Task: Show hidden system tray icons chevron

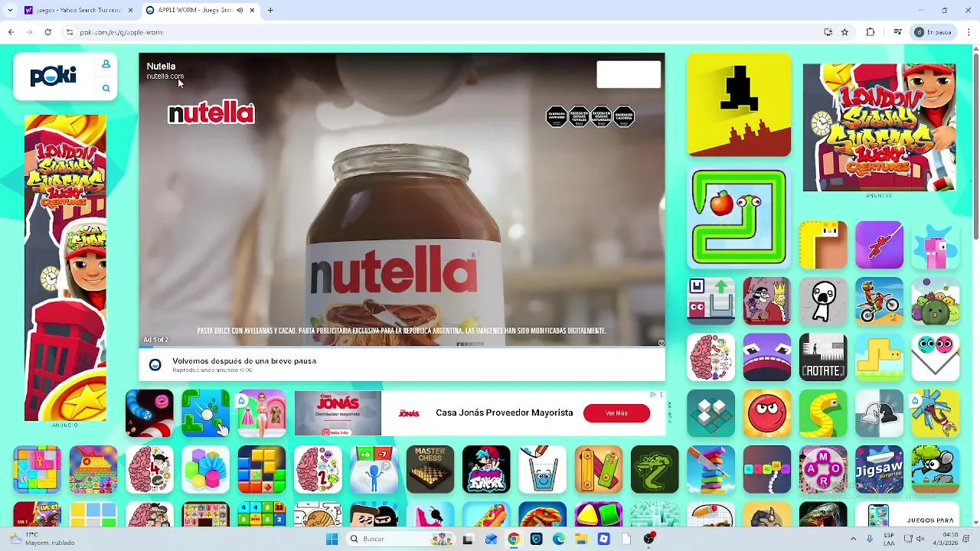Action: coord(854,539)
